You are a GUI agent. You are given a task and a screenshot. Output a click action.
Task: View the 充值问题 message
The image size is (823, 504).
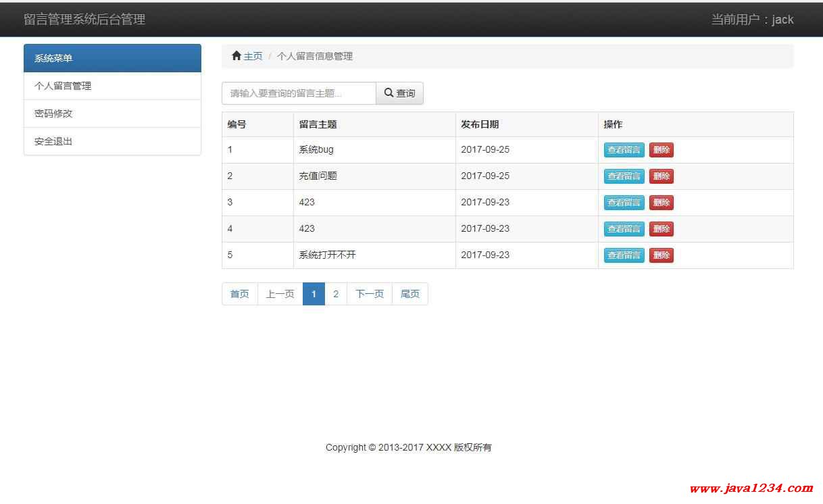624,176
